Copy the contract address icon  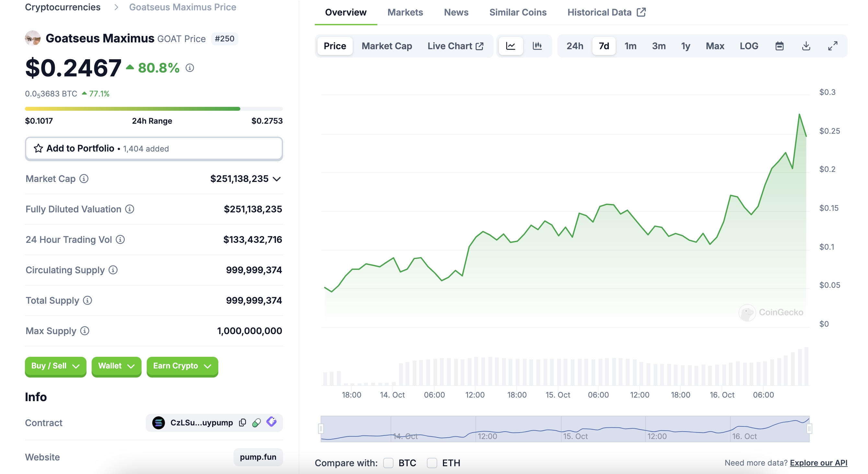tap(242, 423)
